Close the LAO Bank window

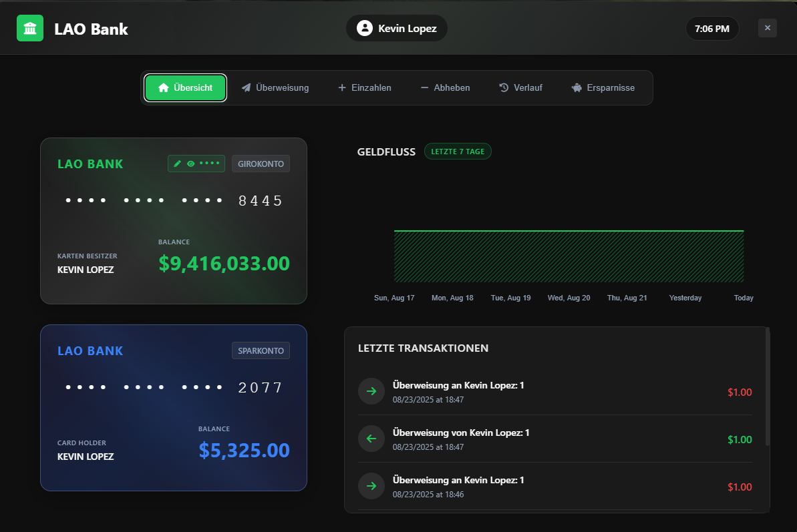coord(767,28)
